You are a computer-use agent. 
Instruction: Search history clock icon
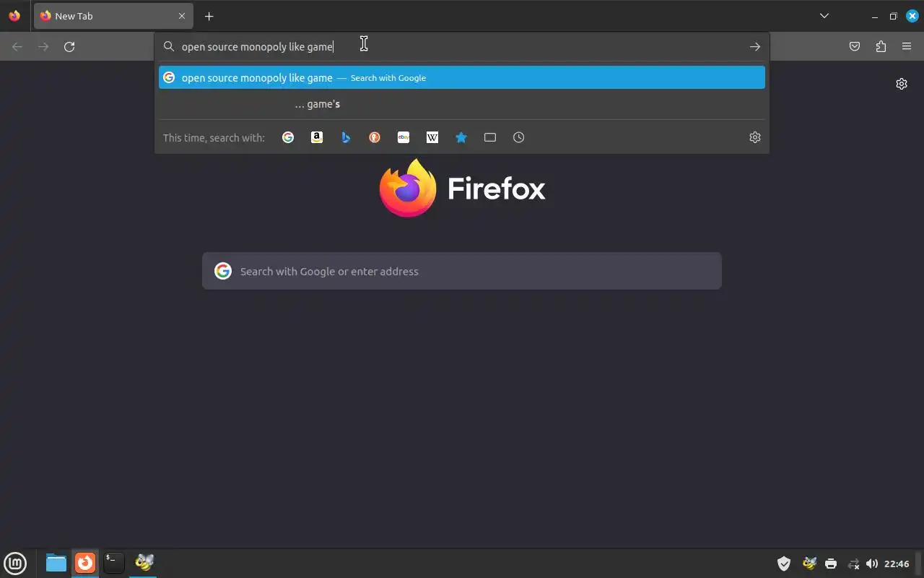[x=519, y=137]
